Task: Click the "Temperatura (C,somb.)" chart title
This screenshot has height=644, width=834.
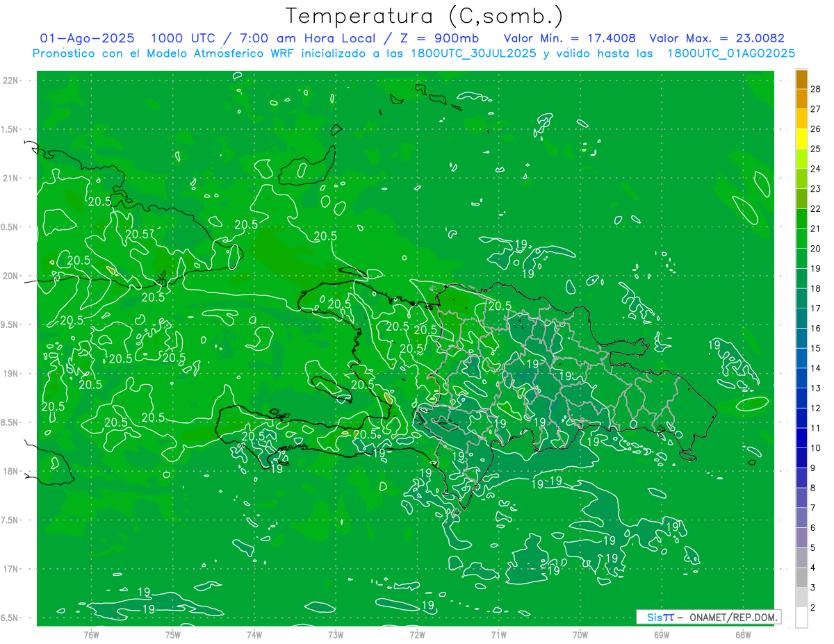Action: [x=424, y=16]
